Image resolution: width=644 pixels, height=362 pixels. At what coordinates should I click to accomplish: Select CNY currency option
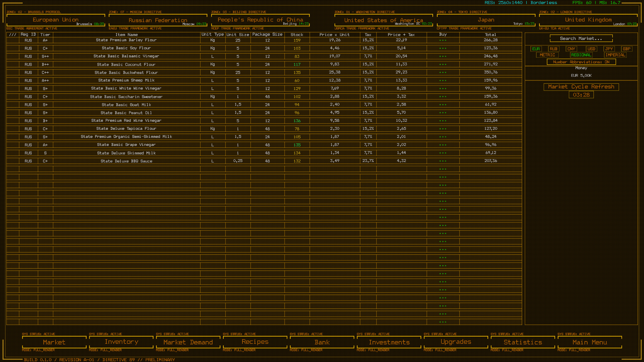571,49
